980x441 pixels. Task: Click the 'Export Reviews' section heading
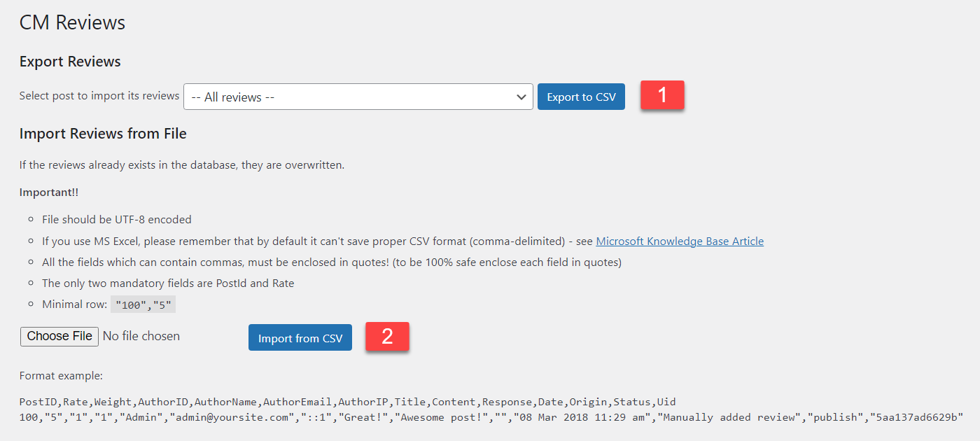pyautogui.click(x=70, y=62)
